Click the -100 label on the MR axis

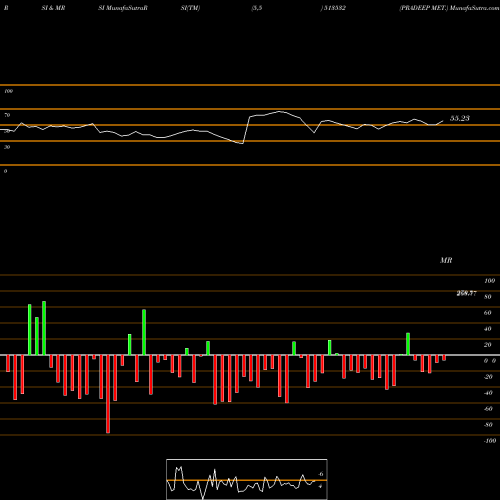490,441
